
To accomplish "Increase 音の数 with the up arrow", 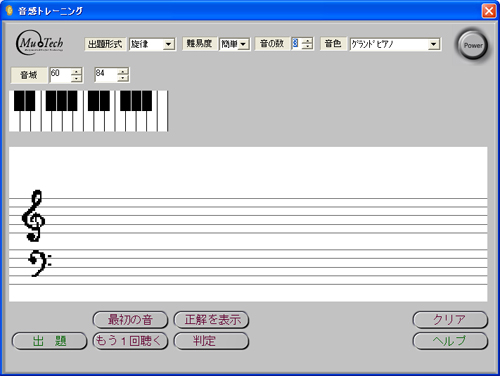I will [307, 41].
